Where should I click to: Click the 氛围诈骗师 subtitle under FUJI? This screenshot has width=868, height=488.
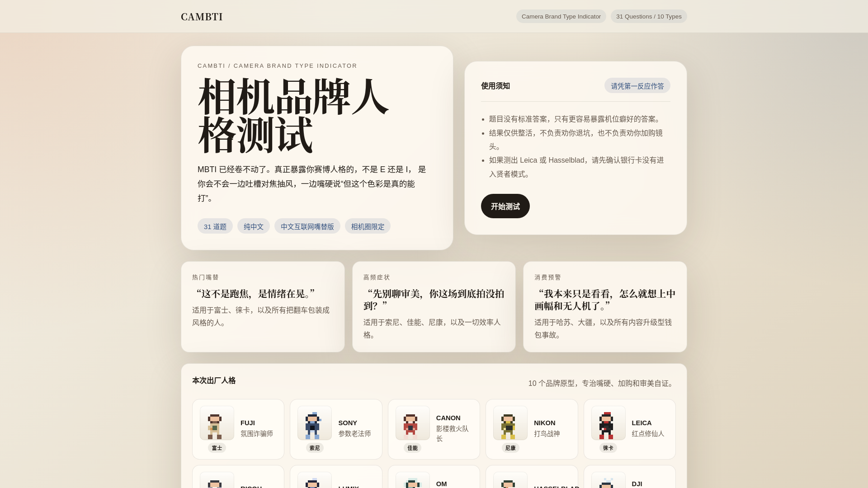pyautogui.click(x=257, y=434)
